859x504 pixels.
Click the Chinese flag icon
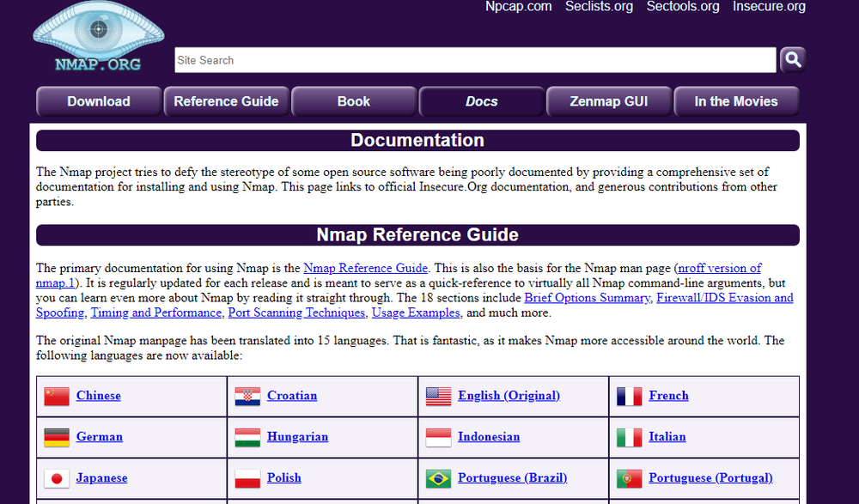tap(57, 396)
